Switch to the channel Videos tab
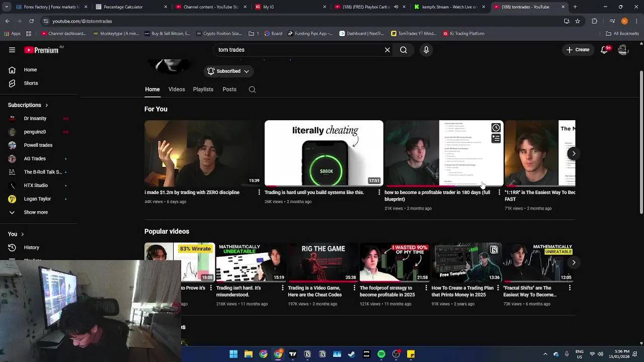644x362 pixels. click(177, 89)
